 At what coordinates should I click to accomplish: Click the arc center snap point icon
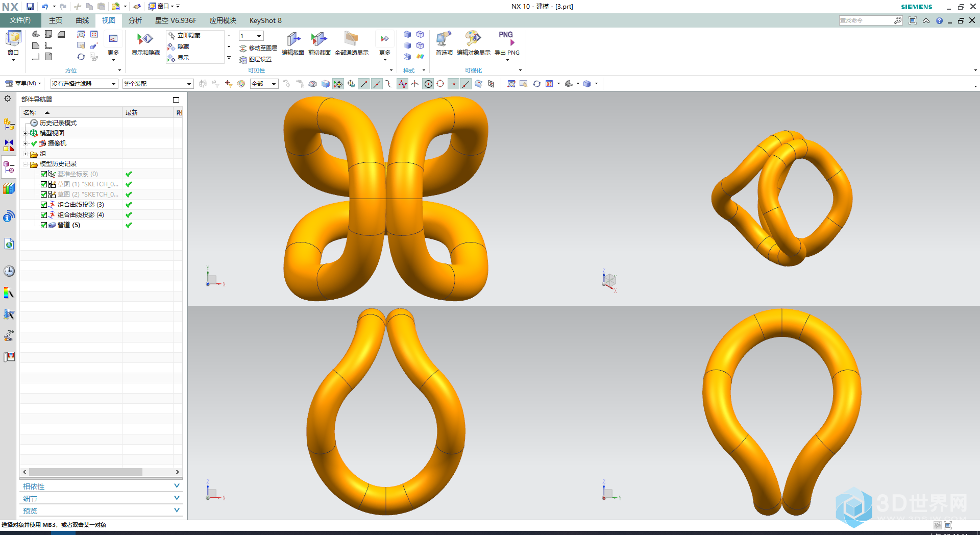(428, 84)
